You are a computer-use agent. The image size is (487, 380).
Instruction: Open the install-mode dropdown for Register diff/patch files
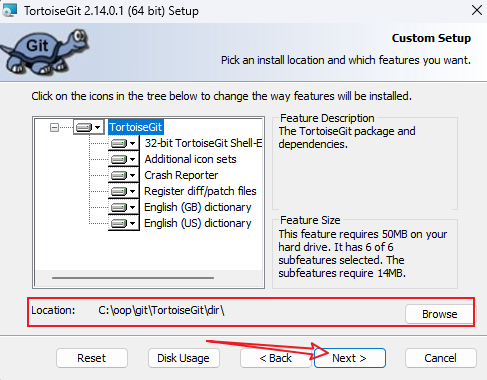coord(124,191)
